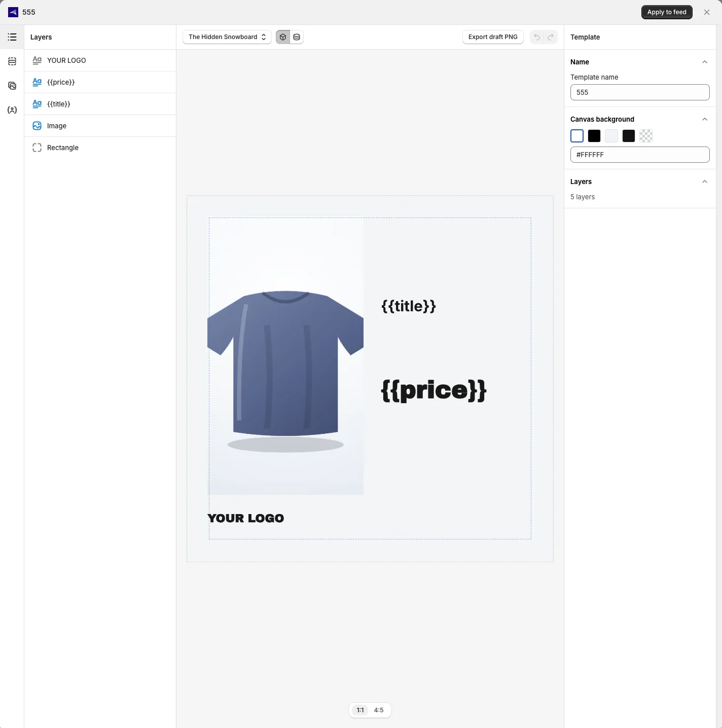Collapse the Name section
The height and width of the screenshot is (728, 722).
(705, 62)
